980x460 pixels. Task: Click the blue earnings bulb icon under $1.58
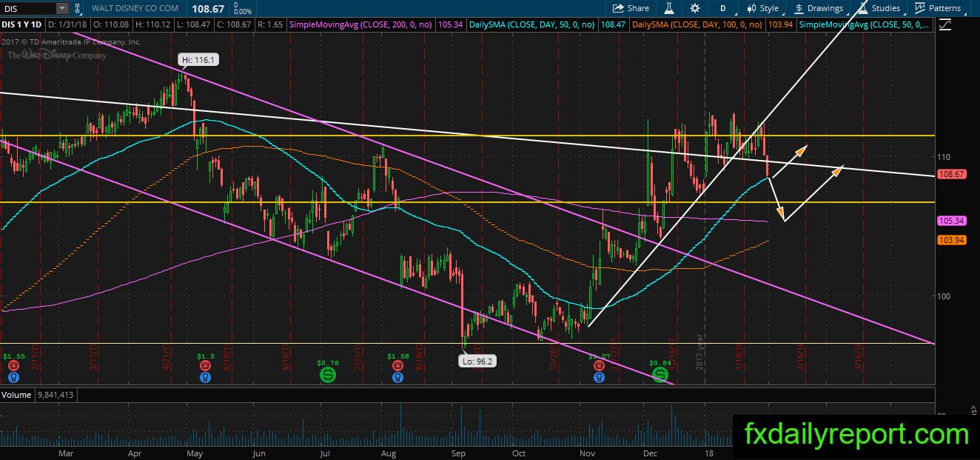tap(398, 377)
